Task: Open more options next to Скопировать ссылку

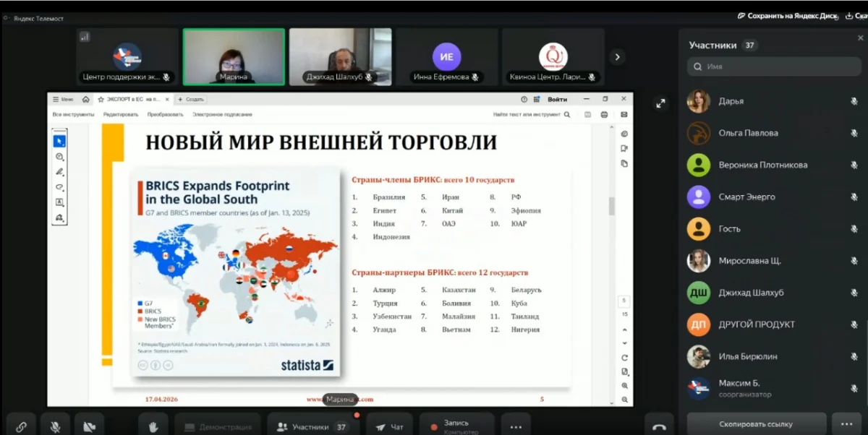Action: click(847, 424)
